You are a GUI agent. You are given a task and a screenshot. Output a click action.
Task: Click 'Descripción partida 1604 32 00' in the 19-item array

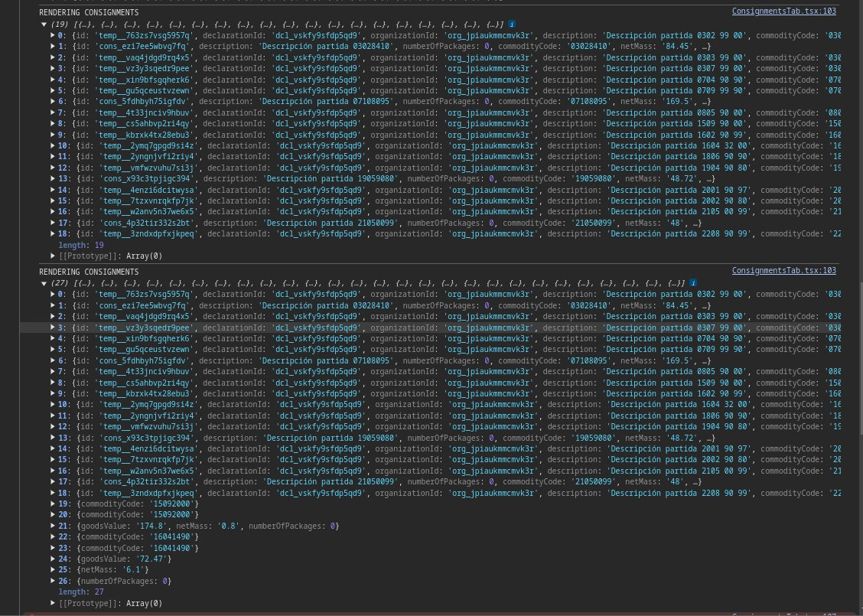point(679,146)
